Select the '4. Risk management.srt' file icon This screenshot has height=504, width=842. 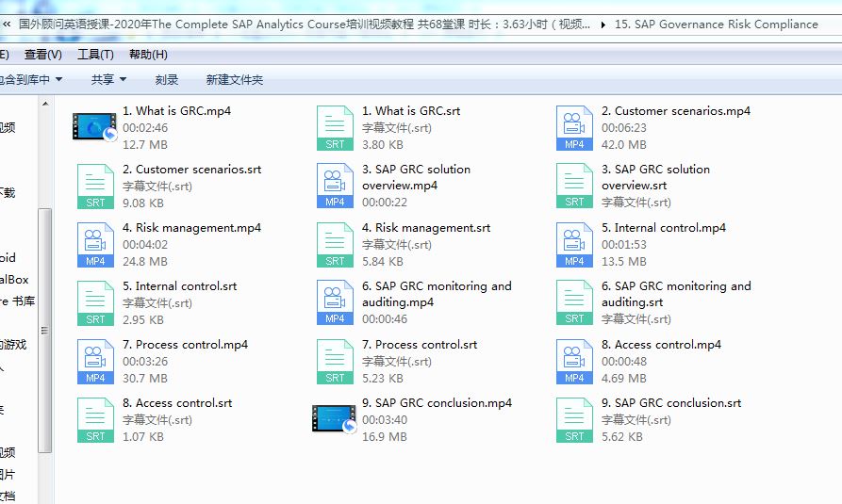[x=335, y=245]
